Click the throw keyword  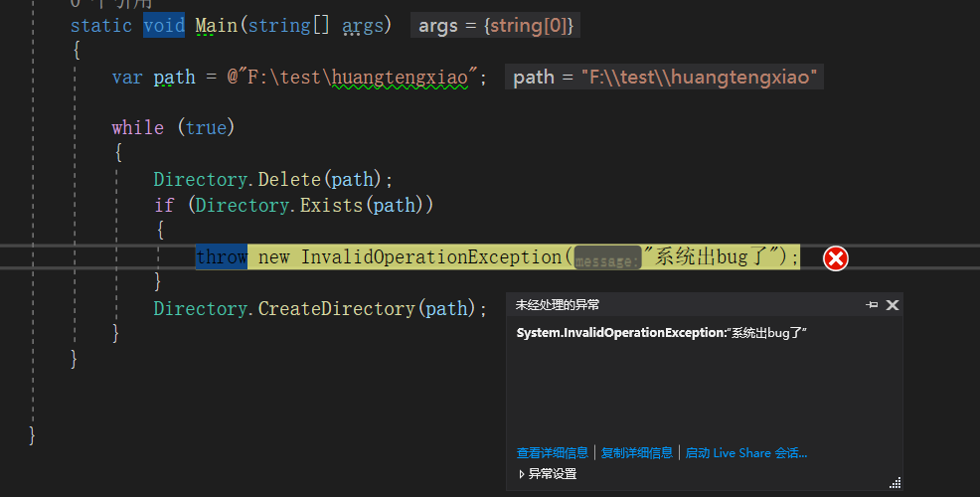221,257
